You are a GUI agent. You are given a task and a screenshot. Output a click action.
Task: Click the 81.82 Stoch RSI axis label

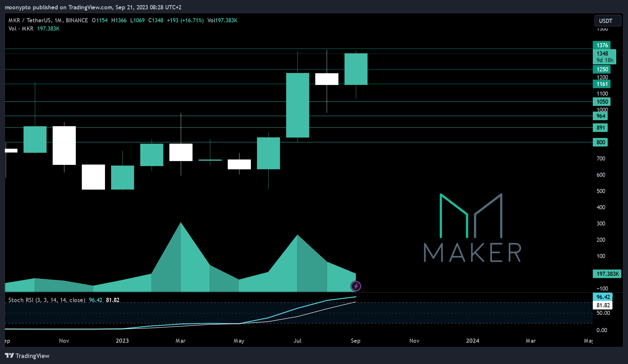coord(603,305)
